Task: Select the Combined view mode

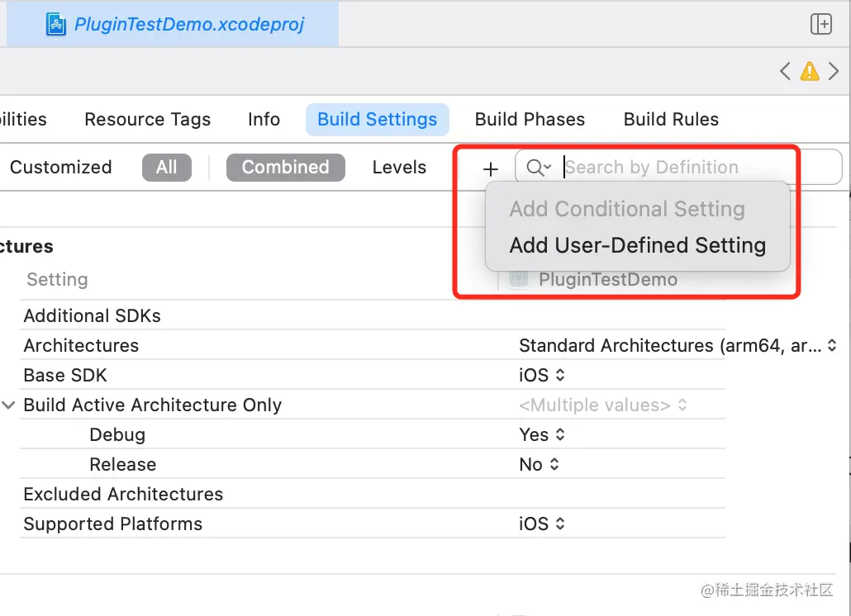Action: coord(286,167)
